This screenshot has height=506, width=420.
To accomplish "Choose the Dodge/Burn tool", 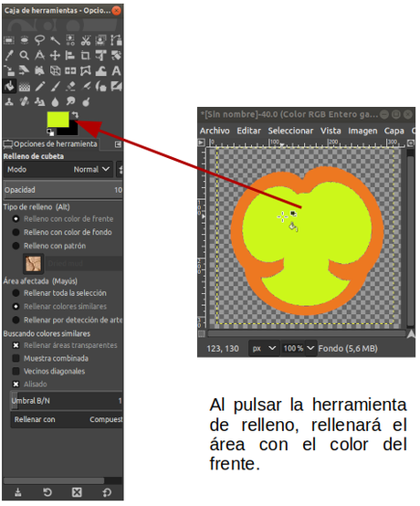I will click(x=86, y=101).
